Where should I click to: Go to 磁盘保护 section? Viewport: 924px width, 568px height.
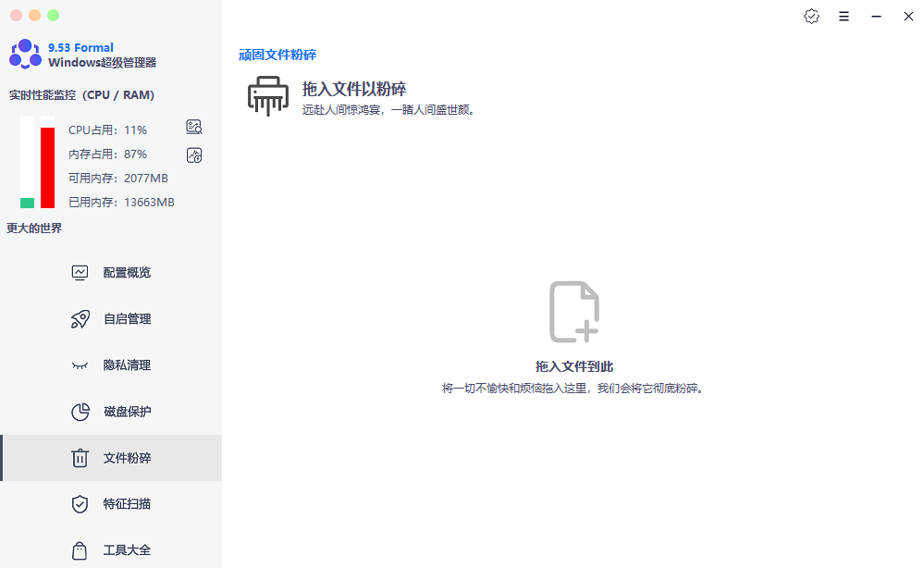pos(111,412)
